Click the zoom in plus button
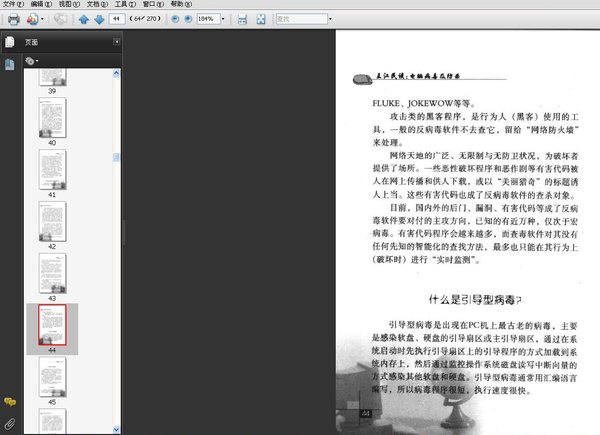600x435 pixels. 188,19
